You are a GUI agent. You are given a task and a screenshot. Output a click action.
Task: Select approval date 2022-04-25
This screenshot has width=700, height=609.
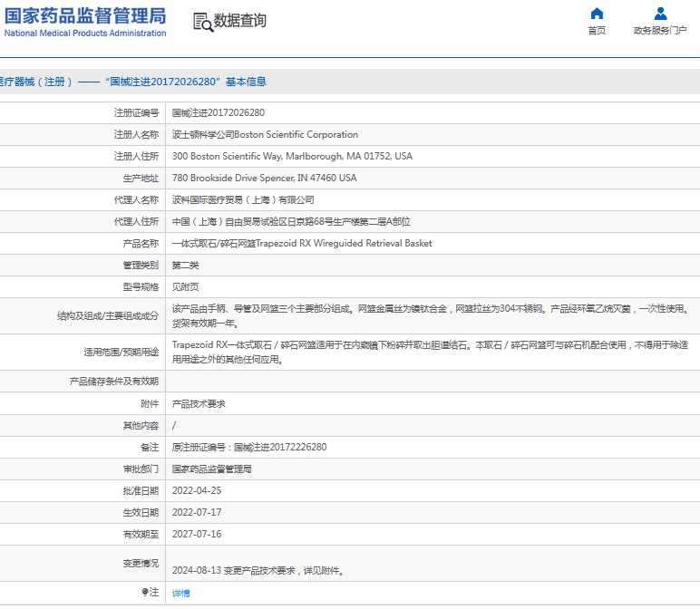[197, 491]
